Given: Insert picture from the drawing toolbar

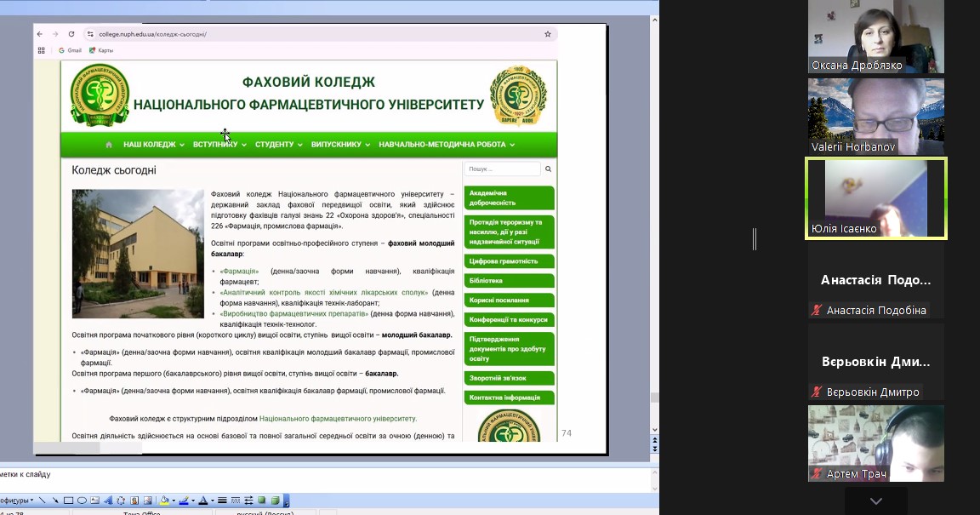Looking at the screenshot, I should [x=147, y=501].
